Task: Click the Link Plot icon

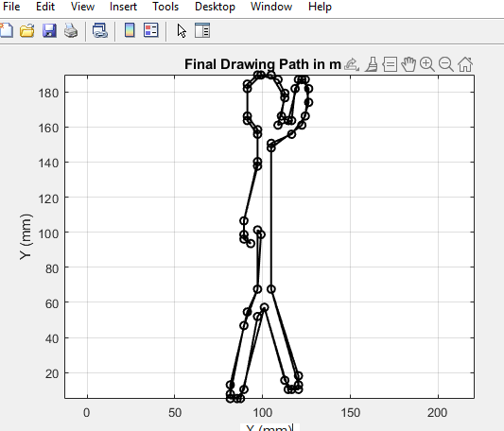Action: (100, 31)
